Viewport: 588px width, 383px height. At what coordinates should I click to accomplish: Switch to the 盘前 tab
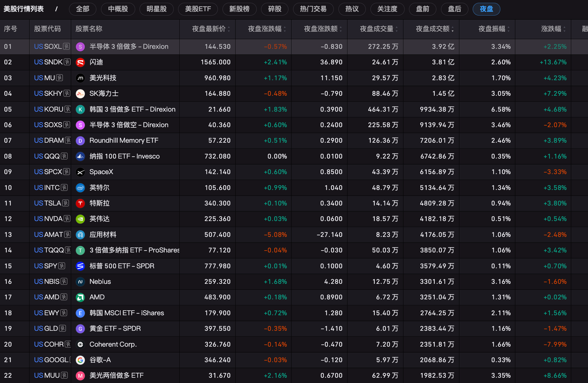[x=423, y=9]
